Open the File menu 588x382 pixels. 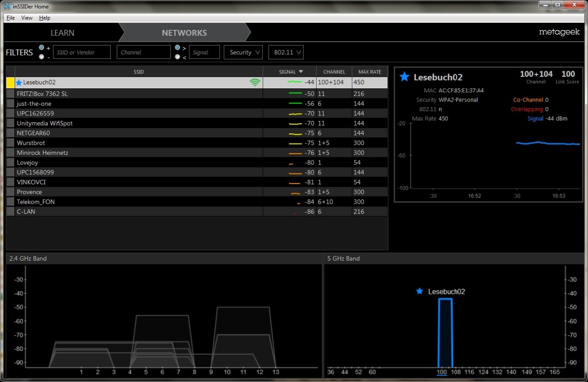point(11,18)
